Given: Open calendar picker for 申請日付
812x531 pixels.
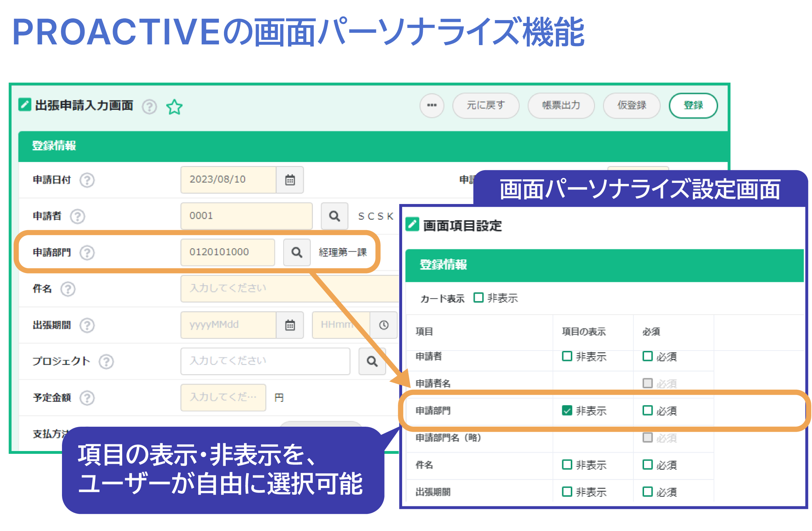Looking at the screenshot, I should point(290,180).
